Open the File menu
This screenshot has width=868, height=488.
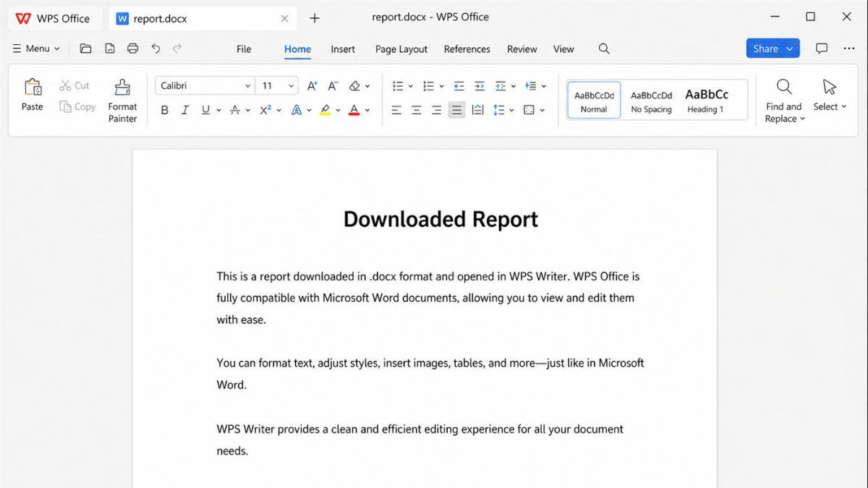244,49
